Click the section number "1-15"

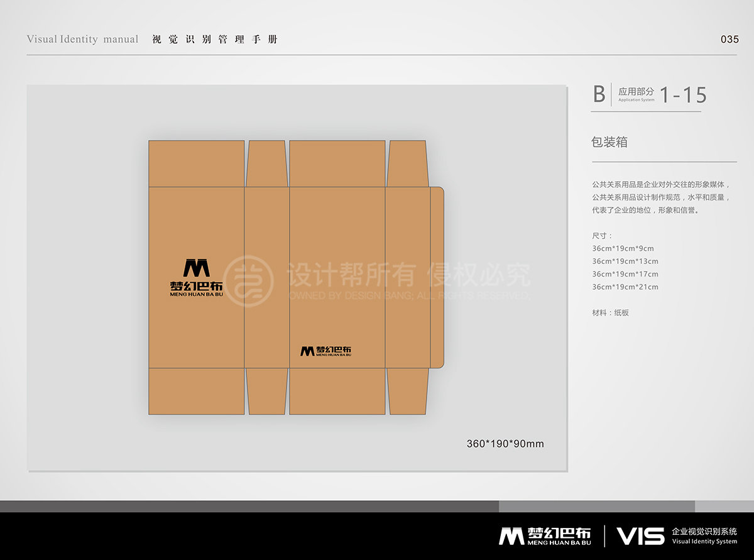click(683, 95)
